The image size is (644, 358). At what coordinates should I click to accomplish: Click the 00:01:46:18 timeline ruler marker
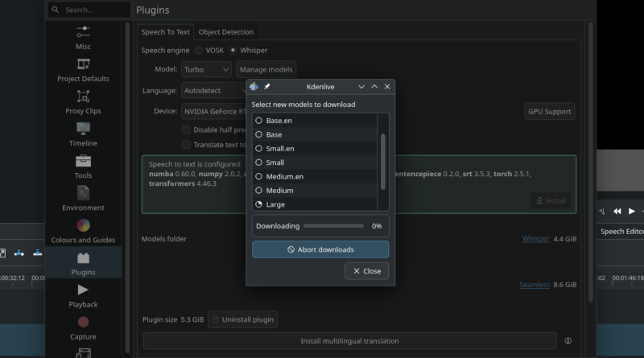tap(628, 278)
